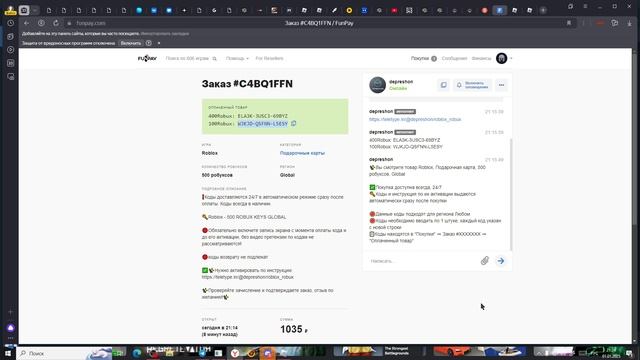
Task: Click the yellow circle tab icon
Action: tap(349, 10)
